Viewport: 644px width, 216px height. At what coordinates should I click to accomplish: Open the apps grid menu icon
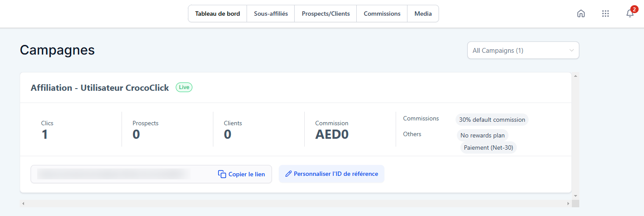605,14
